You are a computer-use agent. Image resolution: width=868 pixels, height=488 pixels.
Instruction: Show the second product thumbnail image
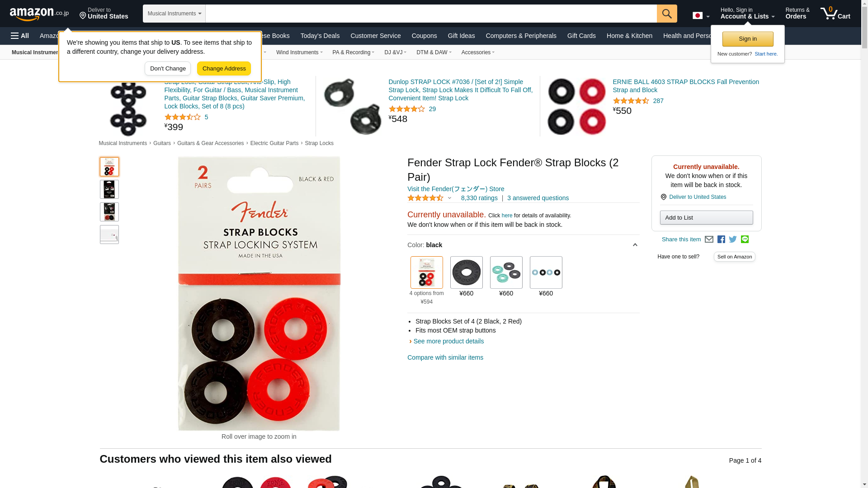coord(109,189)
